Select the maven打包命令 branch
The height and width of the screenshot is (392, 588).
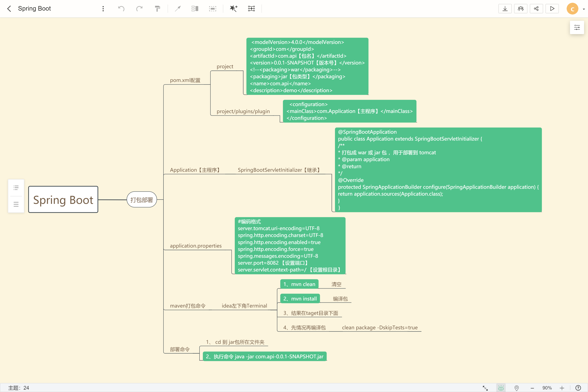(x=188, y=306)
